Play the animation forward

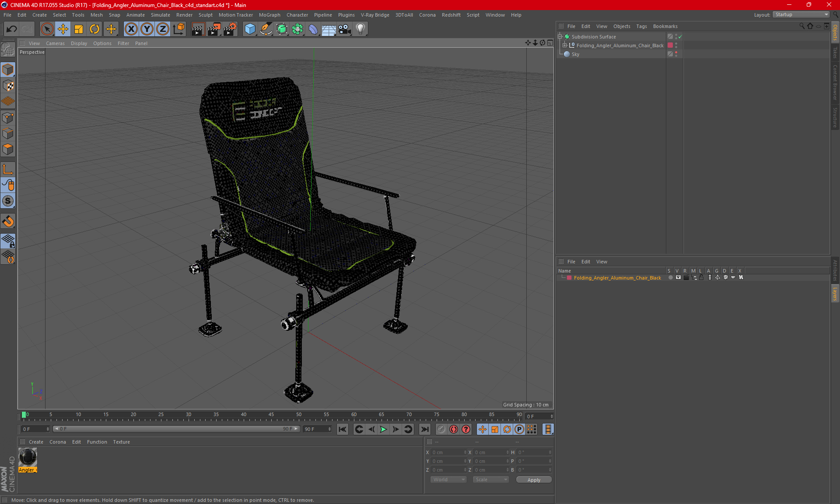(x=383, y=429)
